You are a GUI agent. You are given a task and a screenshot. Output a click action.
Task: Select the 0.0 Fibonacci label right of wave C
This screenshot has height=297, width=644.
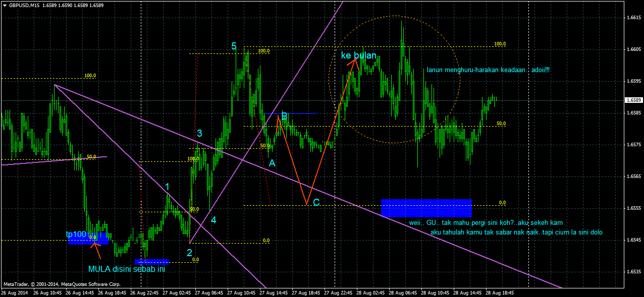pyautogui.click(x=502, y=203)
